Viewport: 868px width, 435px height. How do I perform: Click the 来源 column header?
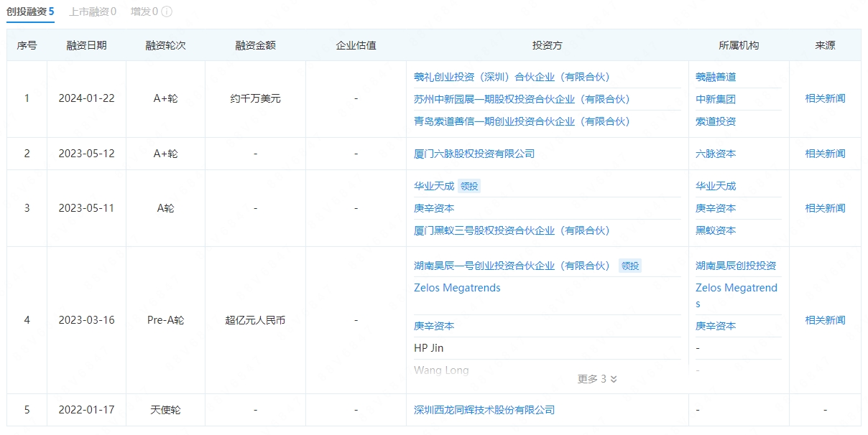pyautogui.click(x=825, y=45)
